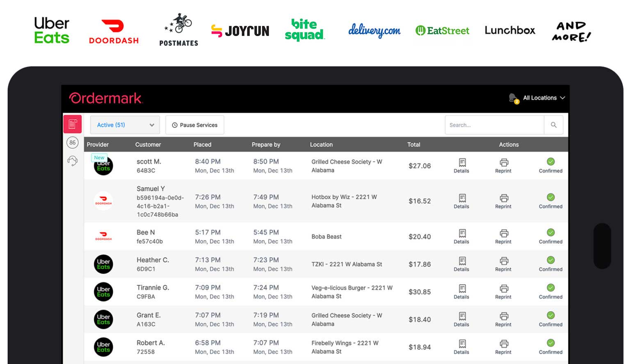Click the $27.06 order total
The image size is (630, 364).
pos(420,166)
